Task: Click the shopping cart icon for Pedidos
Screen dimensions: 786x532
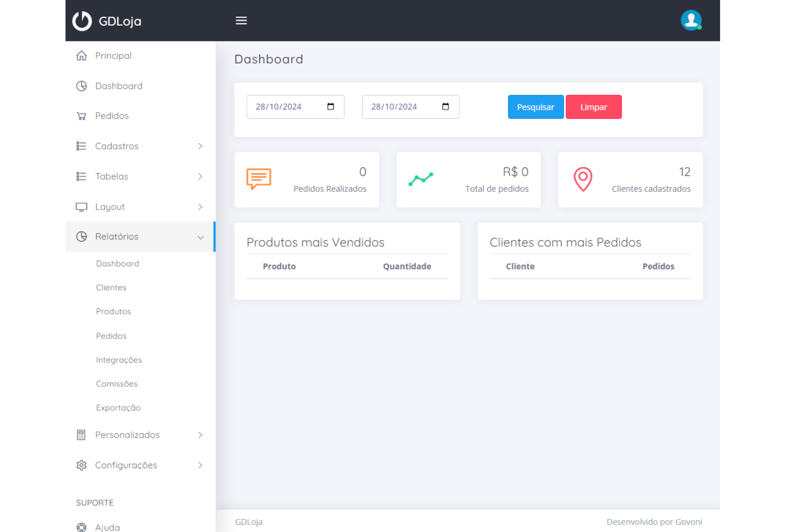Action: (x=81, y=116)
